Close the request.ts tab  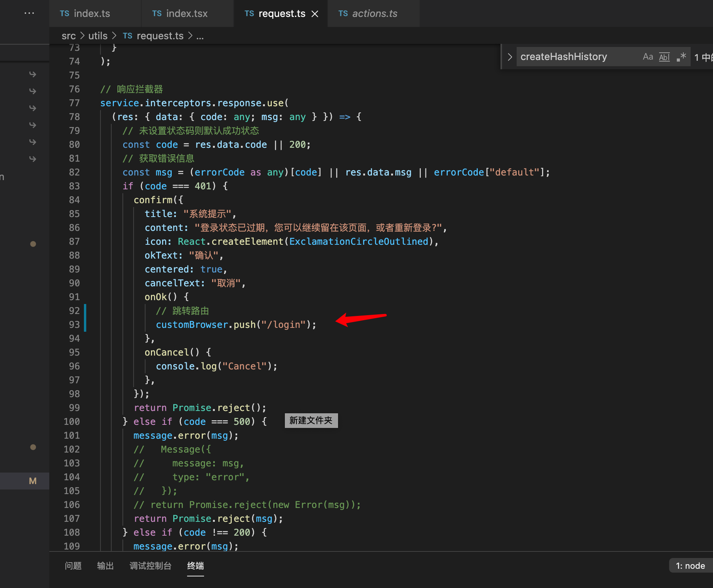[315, 14]
